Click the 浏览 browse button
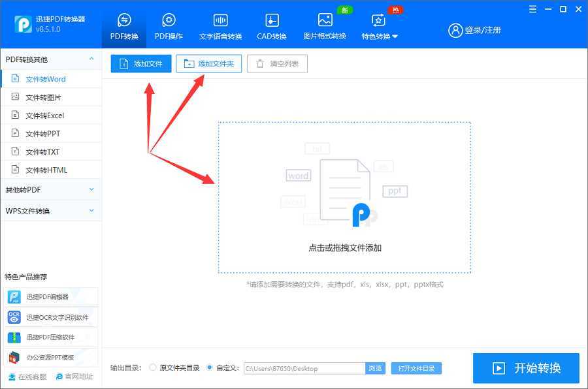Viewport: 588px width, 389px height. click(375, 368)
